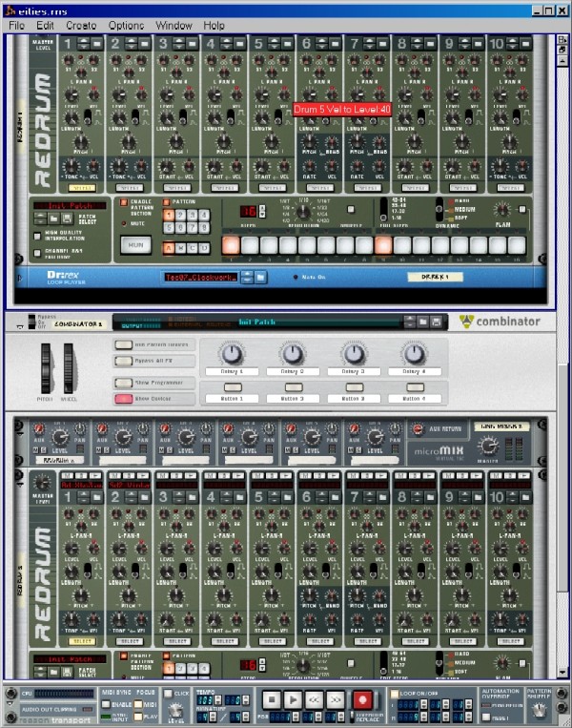Toggle the Flam button on upper Redrum

522,209
